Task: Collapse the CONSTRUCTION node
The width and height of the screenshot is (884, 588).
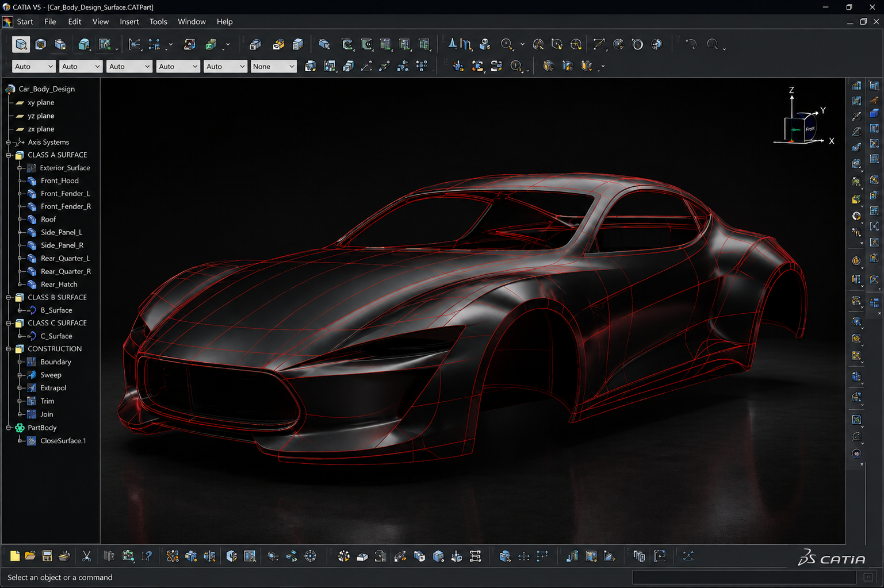Action: [9, 349]
